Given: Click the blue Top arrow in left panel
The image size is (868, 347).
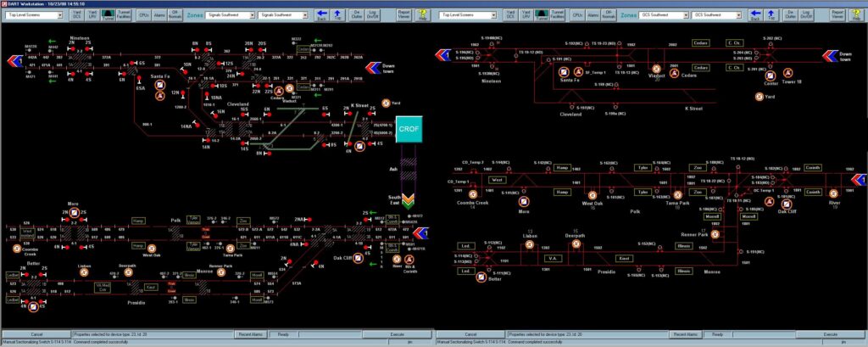Looking at the screenshot, I should click(337, 15).
